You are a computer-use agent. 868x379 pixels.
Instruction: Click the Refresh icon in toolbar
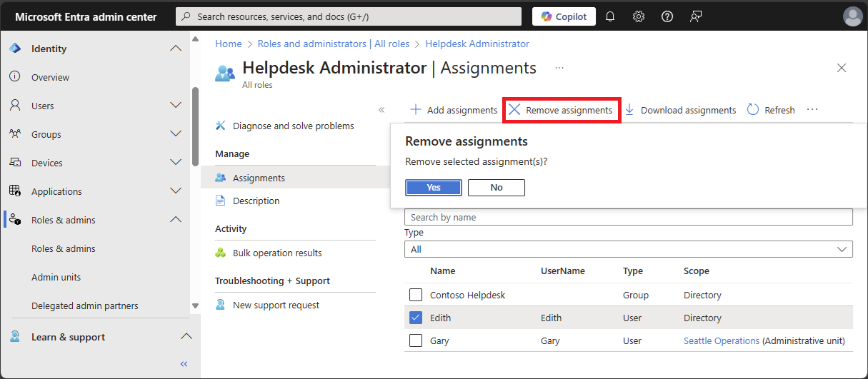(753, 110)
